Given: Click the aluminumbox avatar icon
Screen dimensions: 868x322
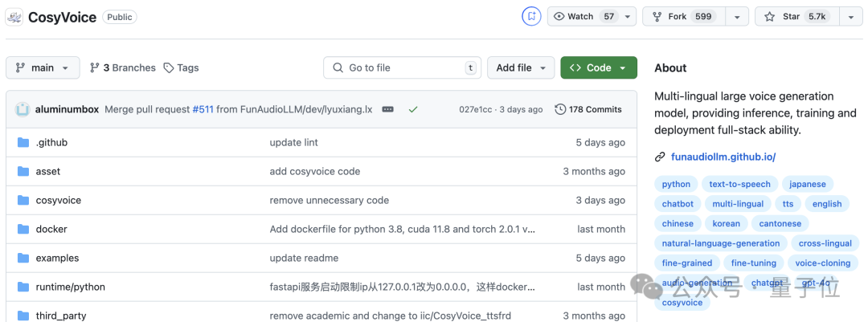Looking at the screenshot, I should point(23,109).
